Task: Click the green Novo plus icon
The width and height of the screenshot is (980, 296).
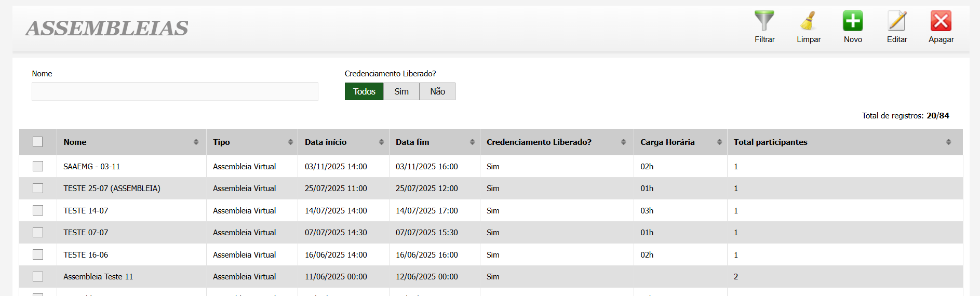Action: tap(852, 21)
